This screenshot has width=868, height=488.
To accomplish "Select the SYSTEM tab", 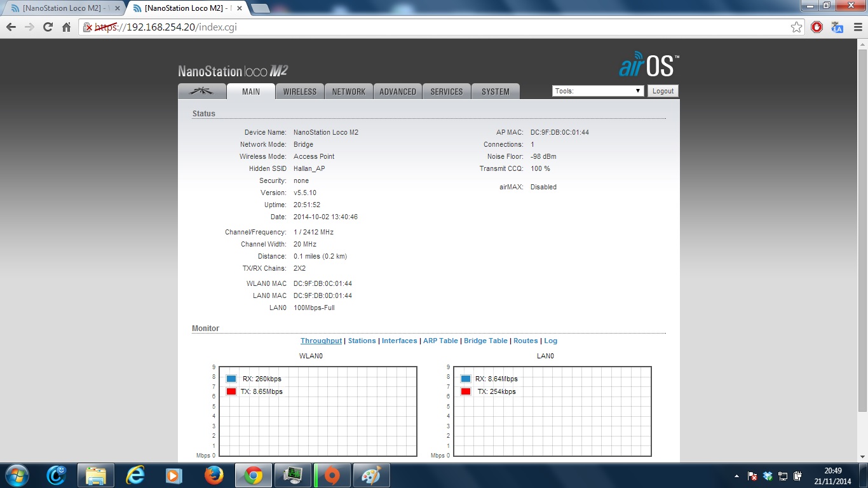I will pyautogui.click(x=496, y=91).
